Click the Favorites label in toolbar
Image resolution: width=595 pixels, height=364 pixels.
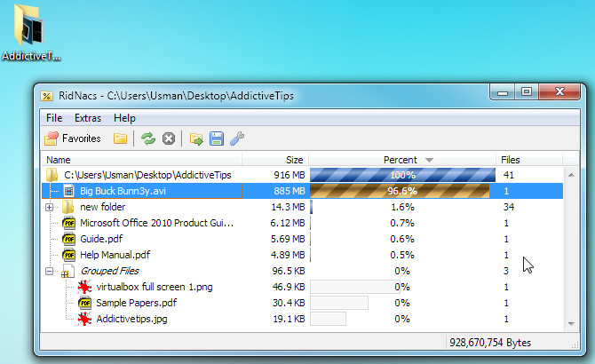[81, 138]
